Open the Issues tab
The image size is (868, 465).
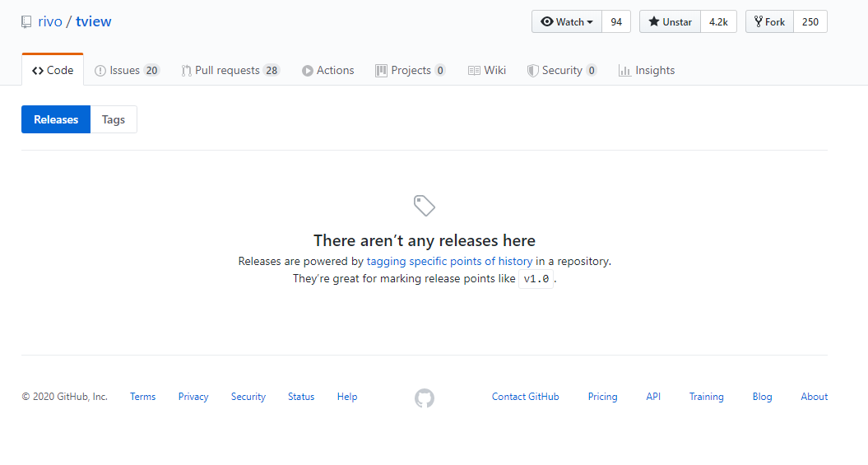click(x=127, y=70)
